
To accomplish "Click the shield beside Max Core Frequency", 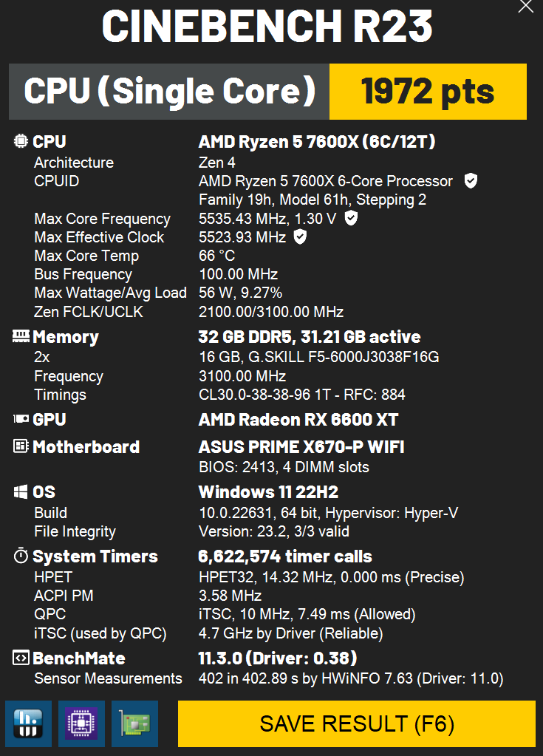I will click(x=351, y=218).
